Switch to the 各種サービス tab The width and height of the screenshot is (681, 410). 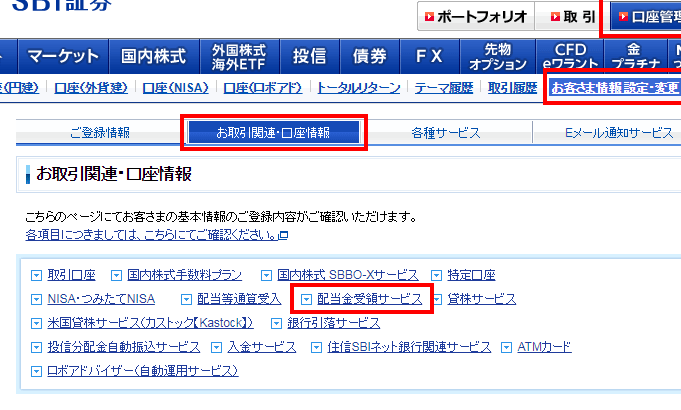pos(446,132)
